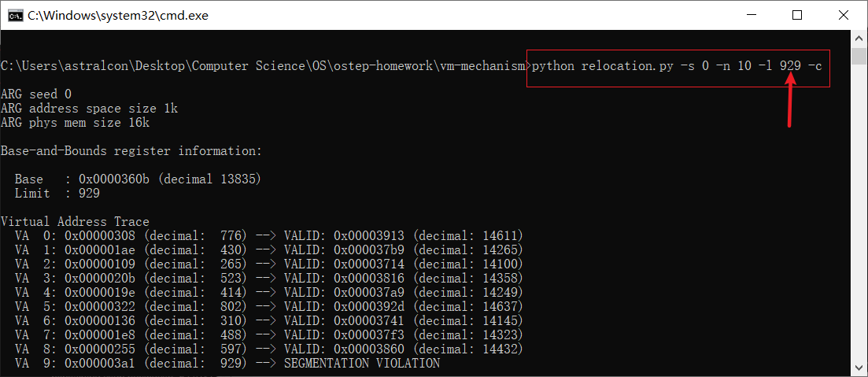Click the value decimal: 14265

tap(468, 249)
